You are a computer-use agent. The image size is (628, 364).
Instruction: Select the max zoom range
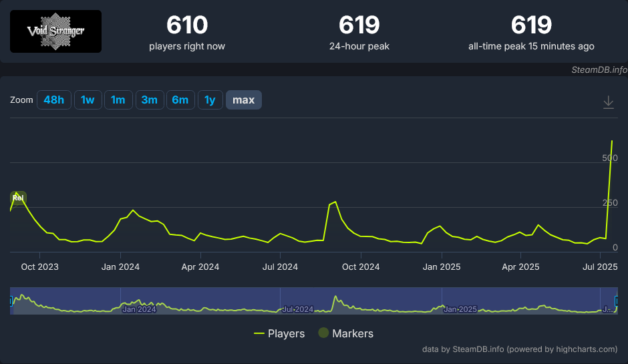[243, 100]
